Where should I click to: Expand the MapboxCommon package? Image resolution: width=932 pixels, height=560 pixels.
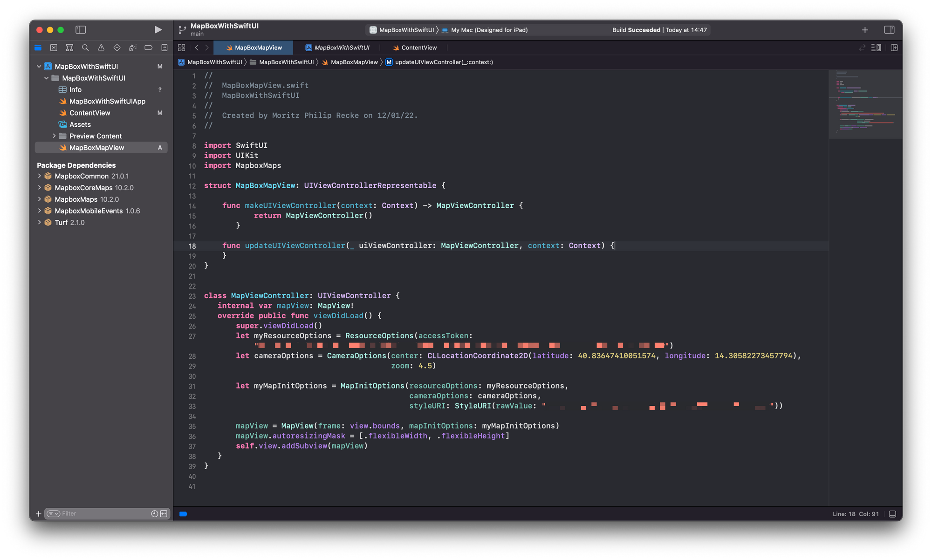(39, 176)
